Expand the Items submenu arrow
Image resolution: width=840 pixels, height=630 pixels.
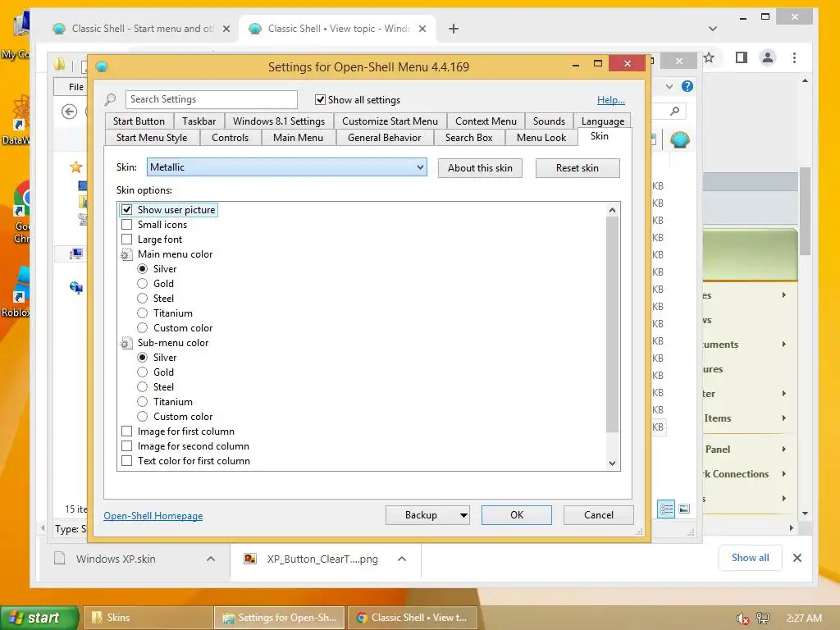pyautogui.click(x=783, y=418)
